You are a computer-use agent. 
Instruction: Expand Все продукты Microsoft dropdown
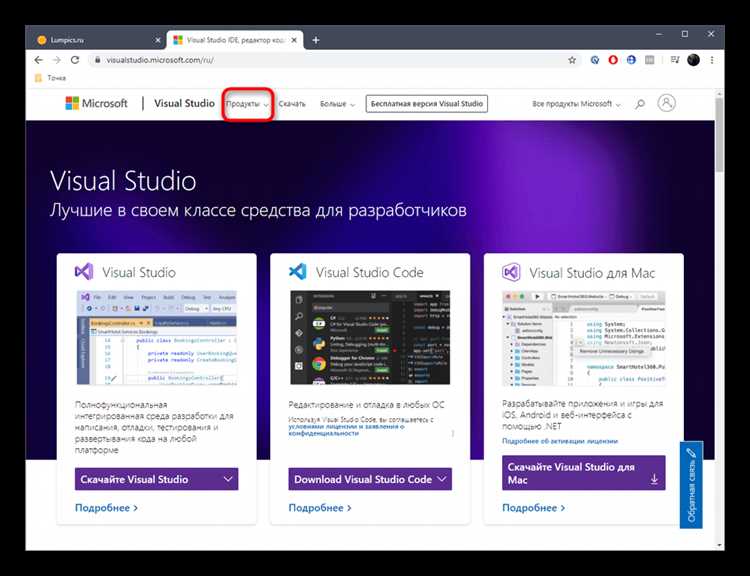576,104
